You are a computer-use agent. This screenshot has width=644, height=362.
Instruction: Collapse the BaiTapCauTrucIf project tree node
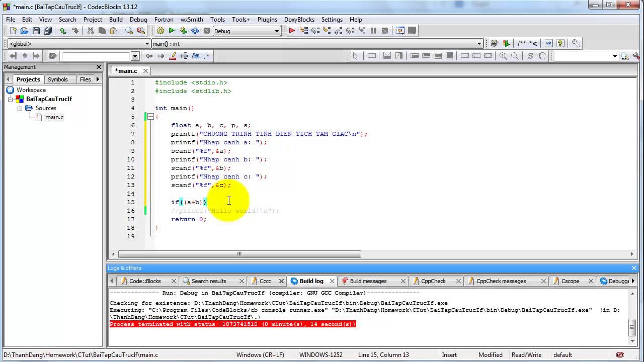click(x=10, y=99)
